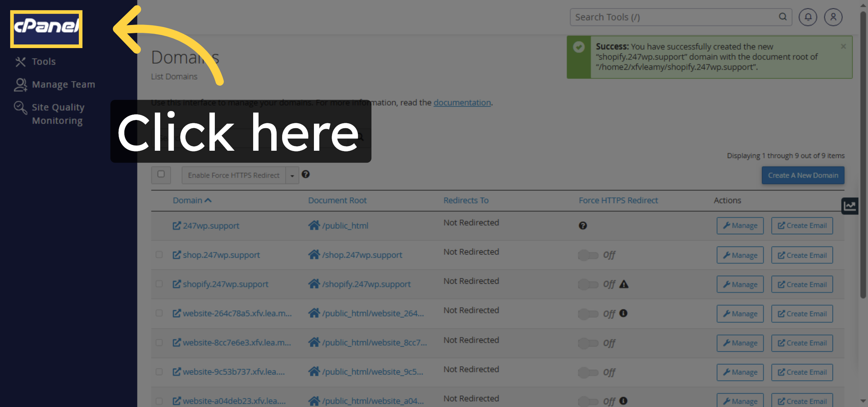Click the warning triangle on shopify.247wp.support row
Screen dimensions: 868x407
[624, 284]
